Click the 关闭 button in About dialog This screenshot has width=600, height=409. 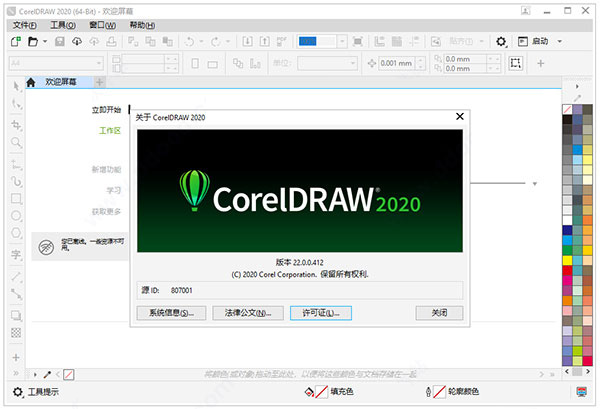coord(439,313)
